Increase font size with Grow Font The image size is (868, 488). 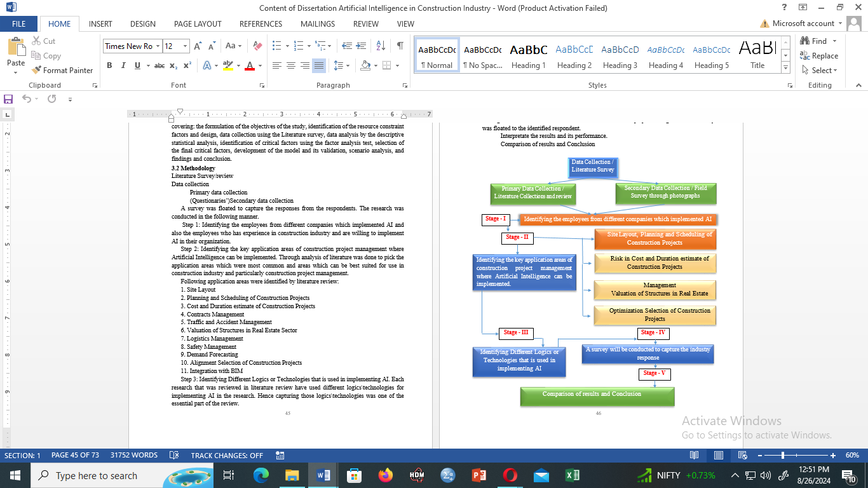click(198, 46)
